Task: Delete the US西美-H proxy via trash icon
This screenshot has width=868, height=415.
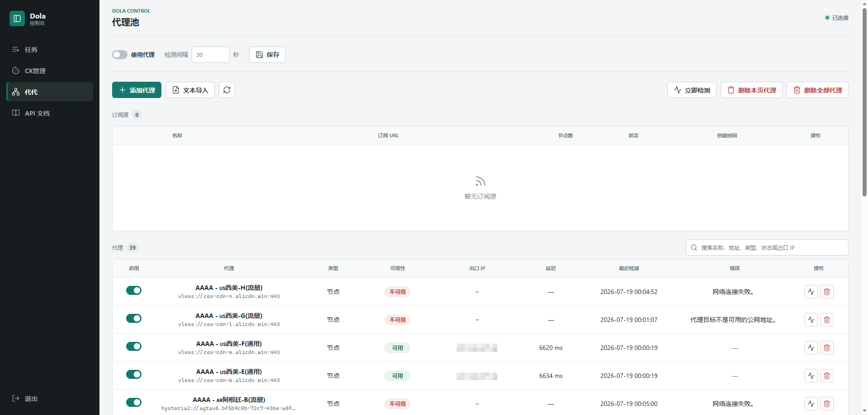Action: (x=827, y=292)
